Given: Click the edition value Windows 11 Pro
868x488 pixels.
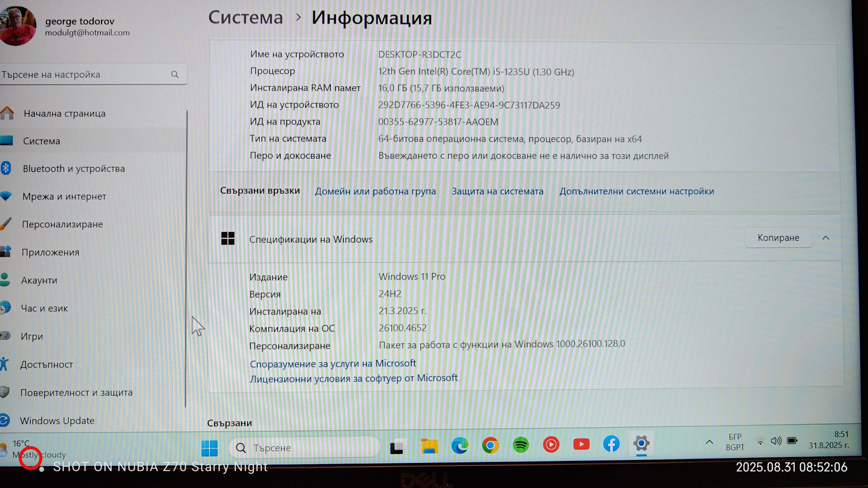Looking at the screenshot, I should coord(412,276).
